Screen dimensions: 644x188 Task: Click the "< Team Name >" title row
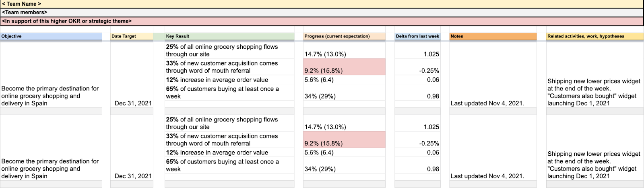22,4
